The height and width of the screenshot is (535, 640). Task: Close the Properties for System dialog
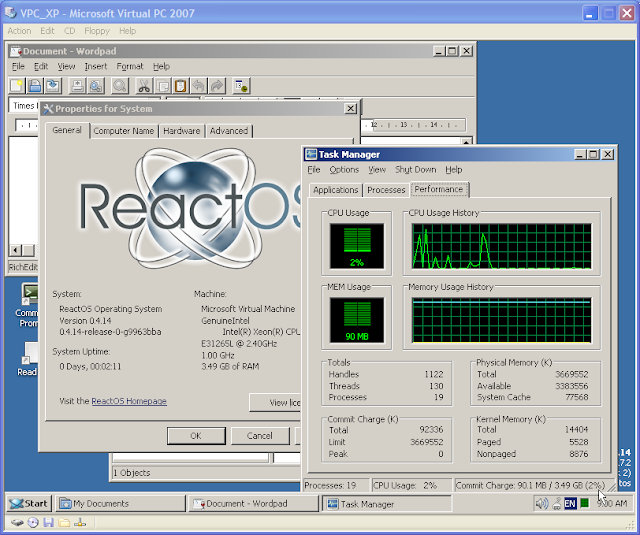pyautogui.click(x=350, y=109)
